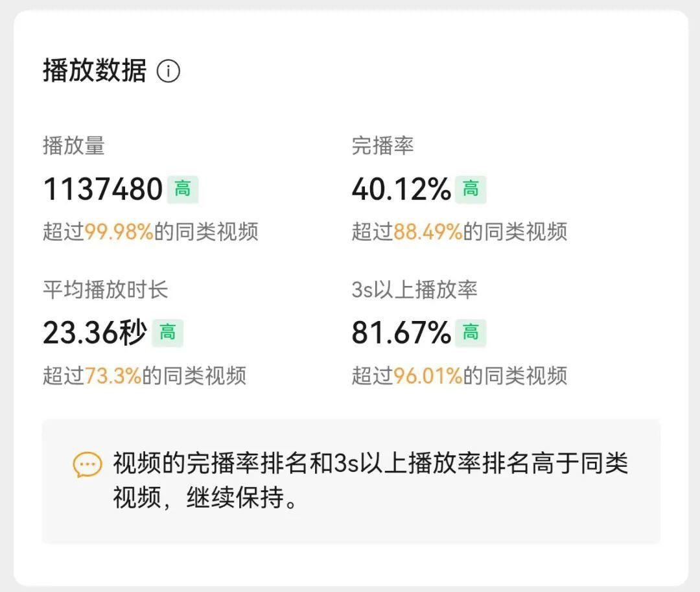Click the play count value 1137480
700x592 pixels.
[102, 189]
